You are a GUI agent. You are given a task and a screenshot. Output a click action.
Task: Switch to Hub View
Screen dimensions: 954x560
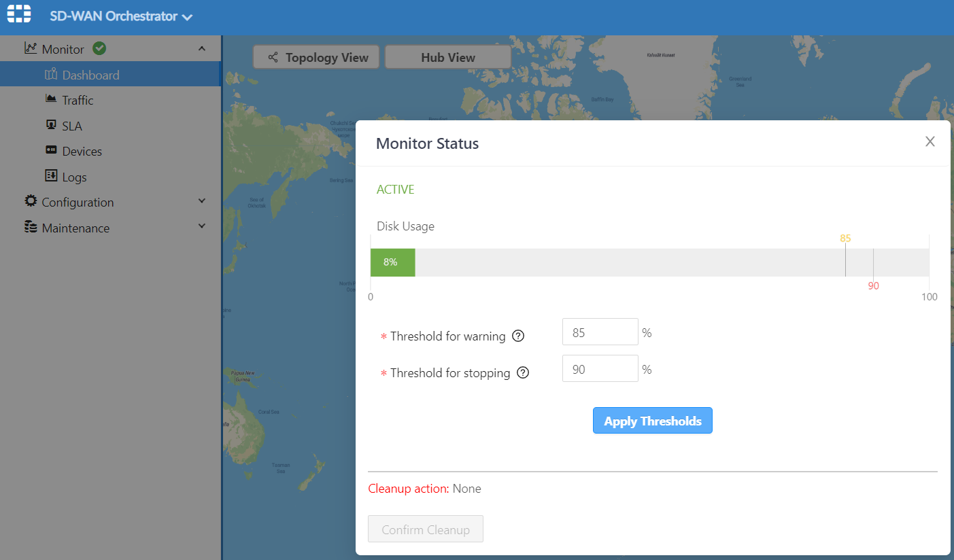tap(447, 56)
